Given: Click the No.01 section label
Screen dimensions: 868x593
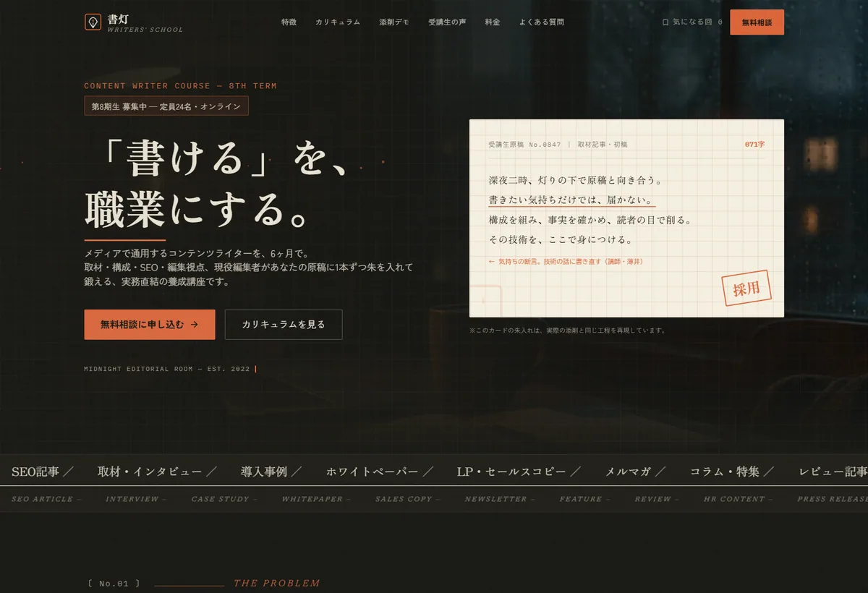Looking at the screenshot, I should (x=114, y=584).
